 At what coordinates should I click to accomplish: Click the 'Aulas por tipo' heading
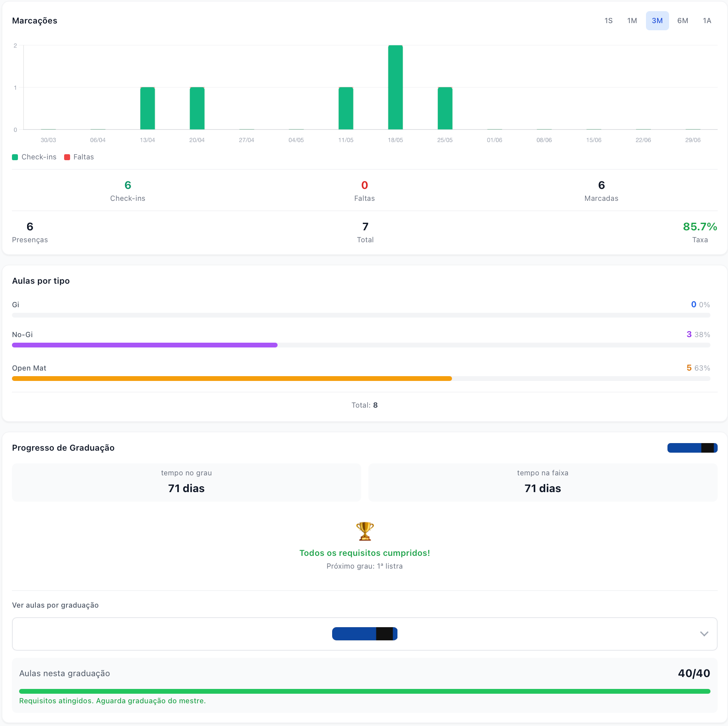41,281
